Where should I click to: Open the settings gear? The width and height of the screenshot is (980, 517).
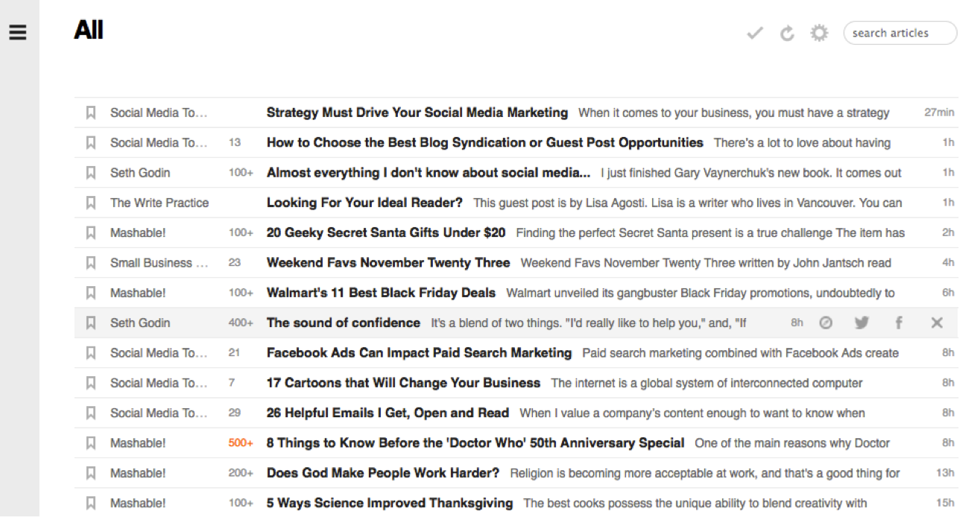click(x=819, y=33)
